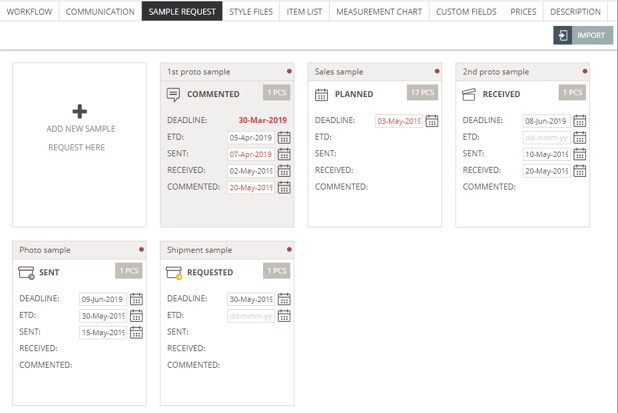
Task: Open the Style Files tab
Action: [x=250, y=12]
